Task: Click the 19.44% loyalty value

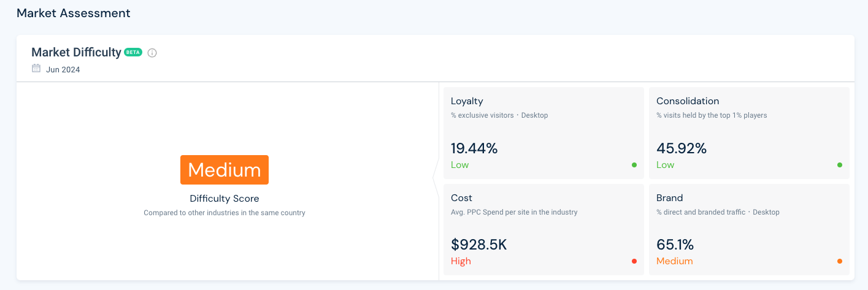Action: [x=474, y=148]
